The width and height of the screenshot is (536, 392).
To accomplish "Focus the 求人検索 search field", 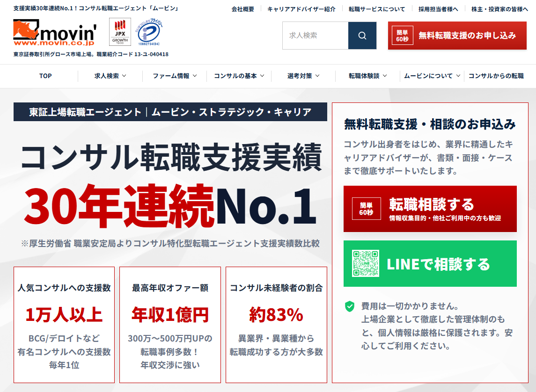I will 315,36.
